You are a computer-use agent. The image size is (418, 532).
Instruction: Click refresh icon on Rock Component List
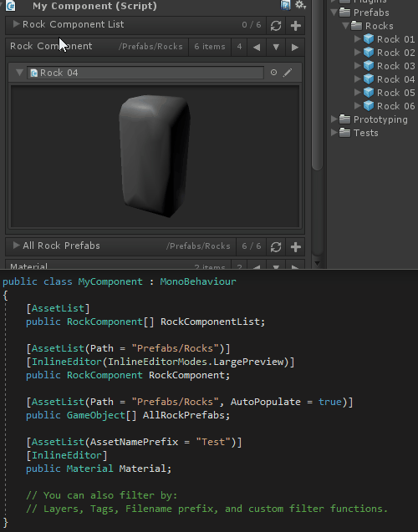pyautogui.click(x=276, y=26)
